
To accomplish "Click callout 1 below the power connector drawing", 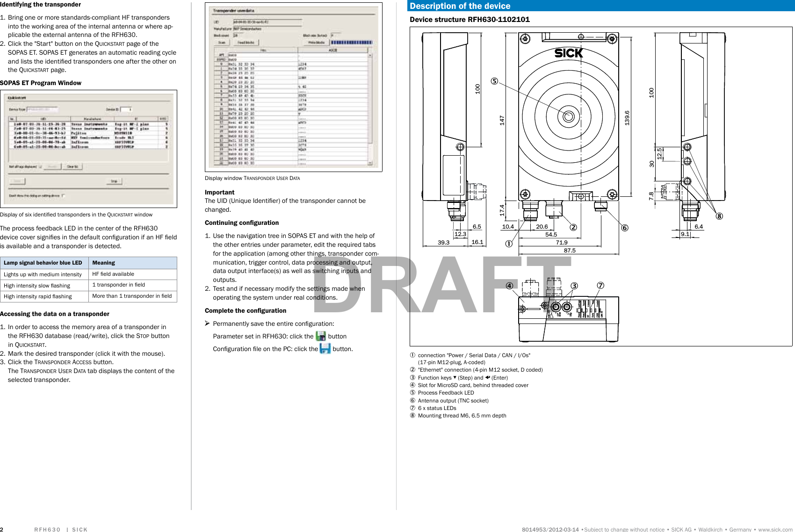I will [x=509, y=244].
